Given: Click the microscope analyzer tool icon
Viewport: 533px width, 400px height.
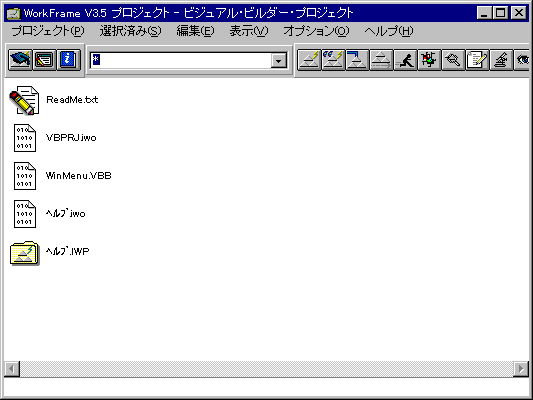Looking at the screenshot, I should click(x=501, y=60).
